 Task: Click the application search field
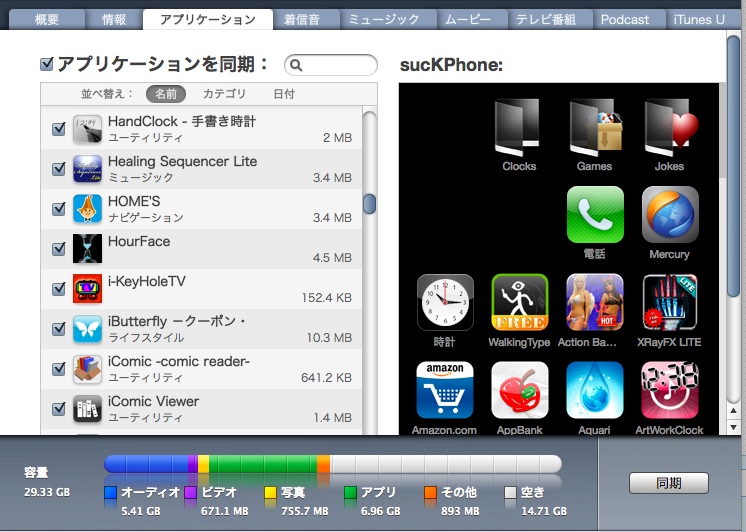coord(331,65)
